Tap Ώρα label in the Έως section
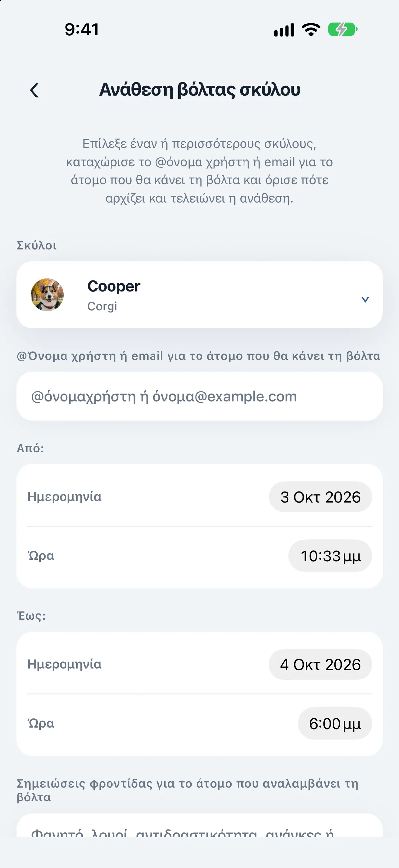 point(41,723)
